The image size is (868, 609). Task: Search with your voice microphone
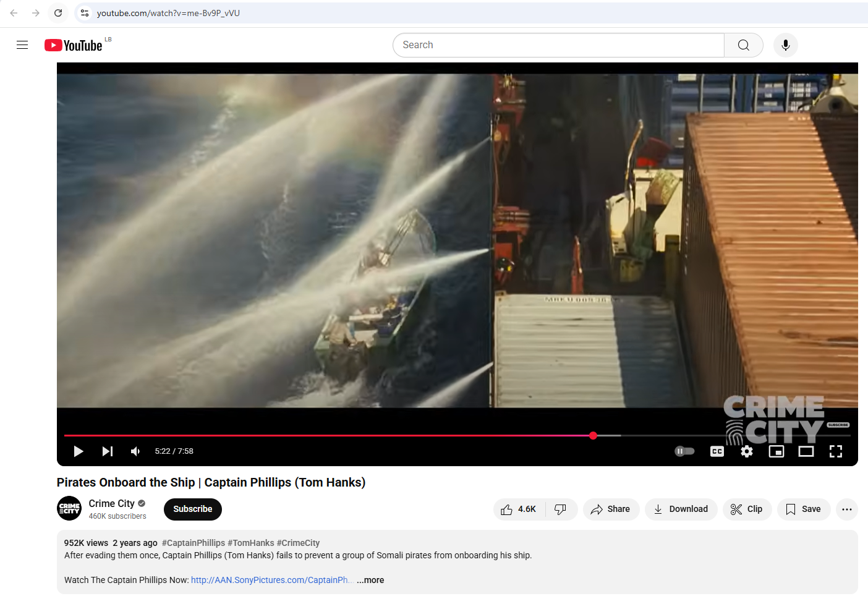[786, 45]
